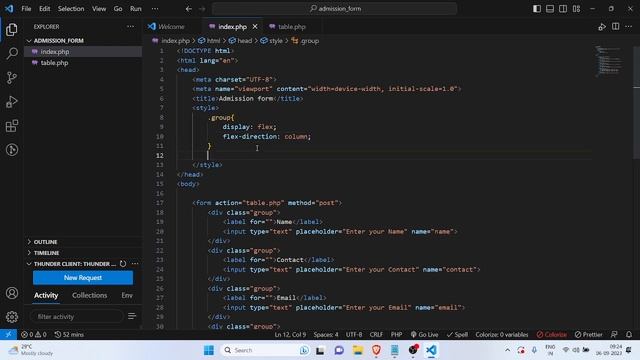Click the New Request button

[83, 278]
